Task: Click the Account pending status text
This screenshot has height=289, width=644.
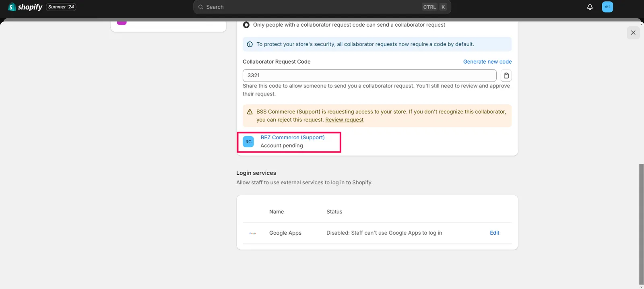Action: [x=282, y=146]
